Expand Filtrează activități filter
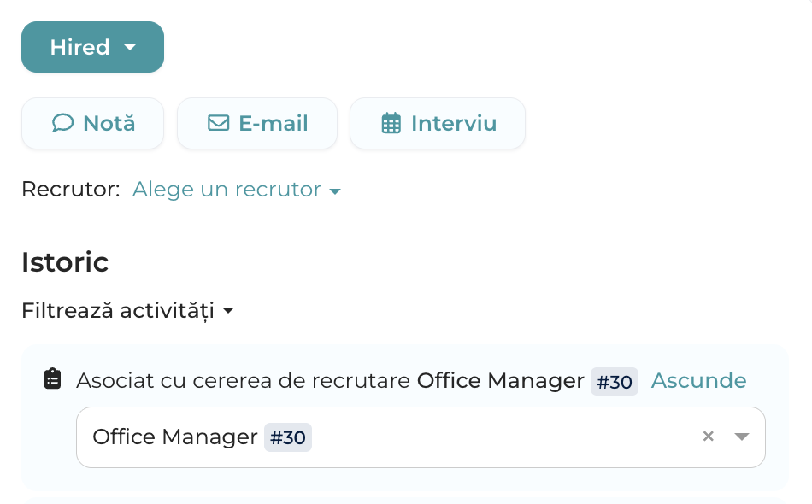This screenshot has width=812, height=504. pos(128,310)
